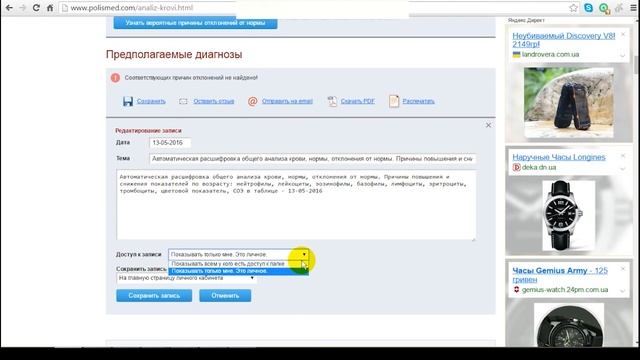
Task: Click the @ email icon
Action: [x=253, y=101]
